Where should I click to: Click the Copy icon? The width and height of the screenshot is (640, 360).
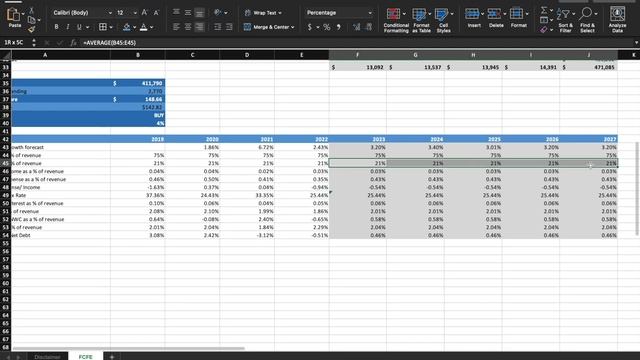click(31, 20)
